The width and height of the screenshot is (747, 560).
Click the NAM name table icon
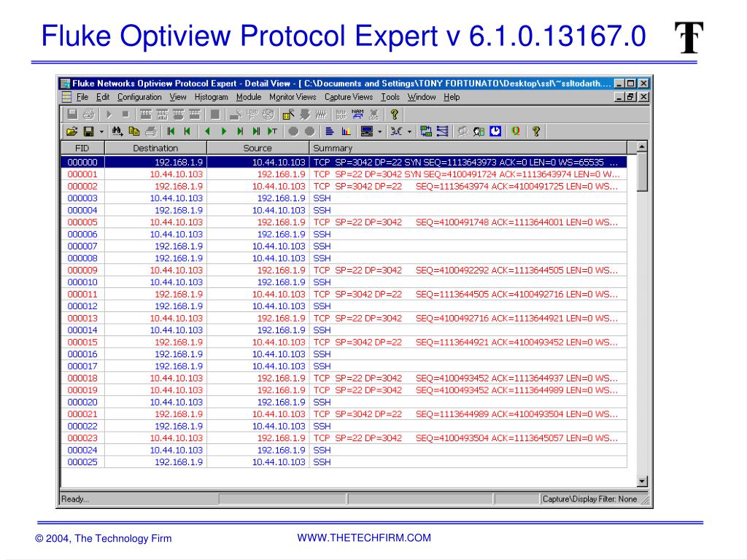click(x=357, y=114)
